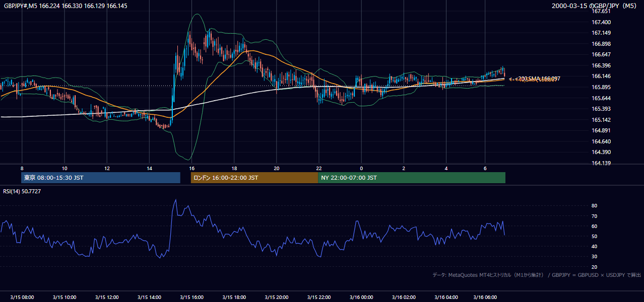This screenshot has width=644, height=302.
Task: Click the 3/15 20:00 date label
Action: click(276, 297)
